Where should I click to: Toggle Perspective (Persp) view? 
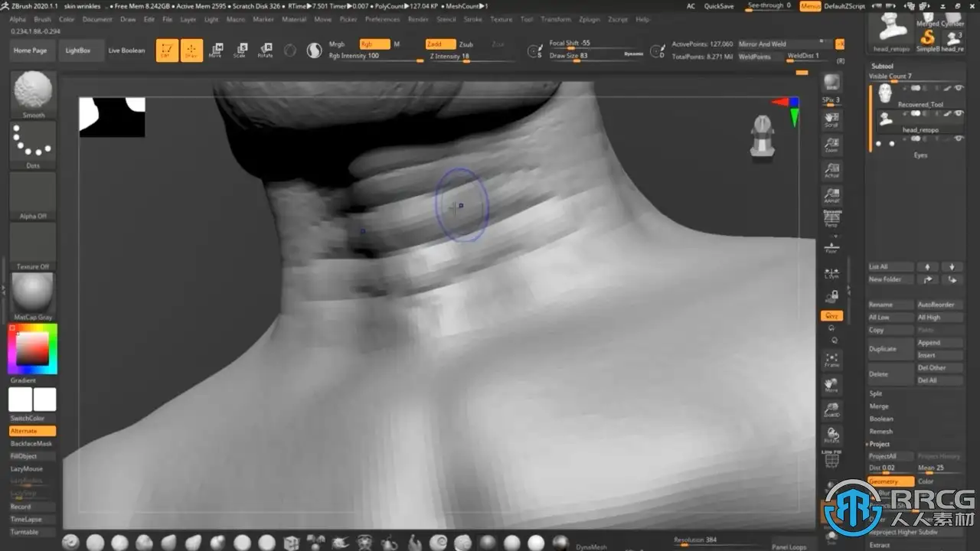click(831, 220)
